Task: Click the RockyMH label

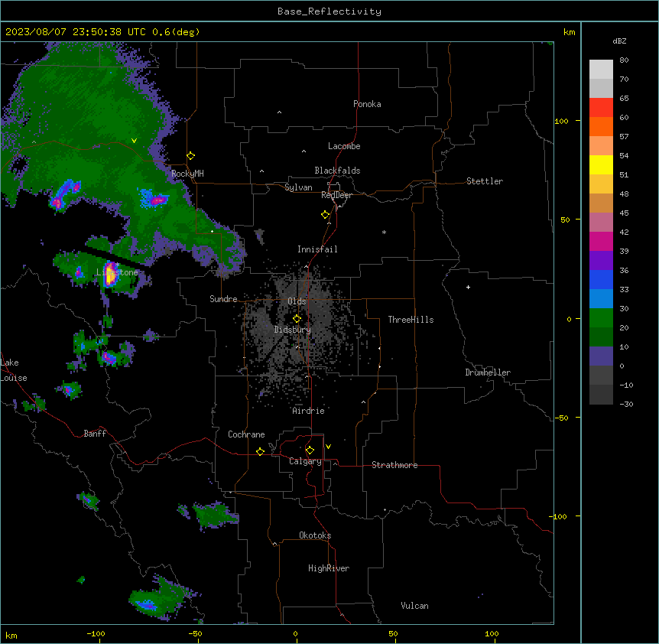Action: coord(187,174)
